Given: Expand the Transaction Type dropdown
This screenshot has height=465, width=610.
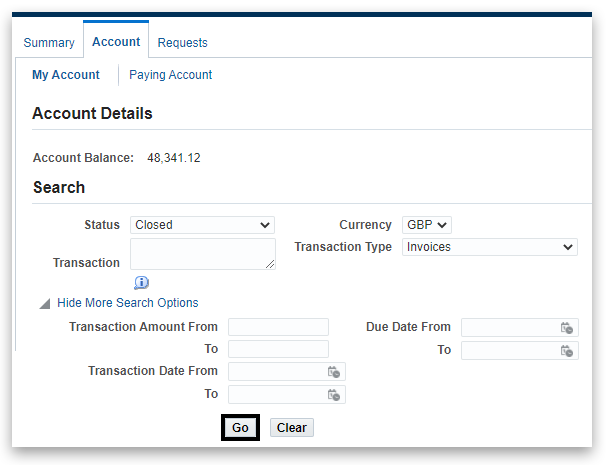Looking at the screenshot, I should click(489, 247).
